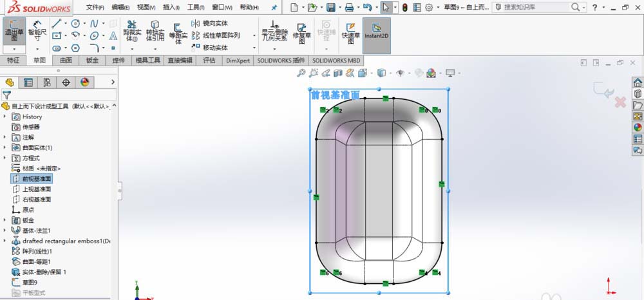Switch to the 特征 ribbon tab

point(13,61)
